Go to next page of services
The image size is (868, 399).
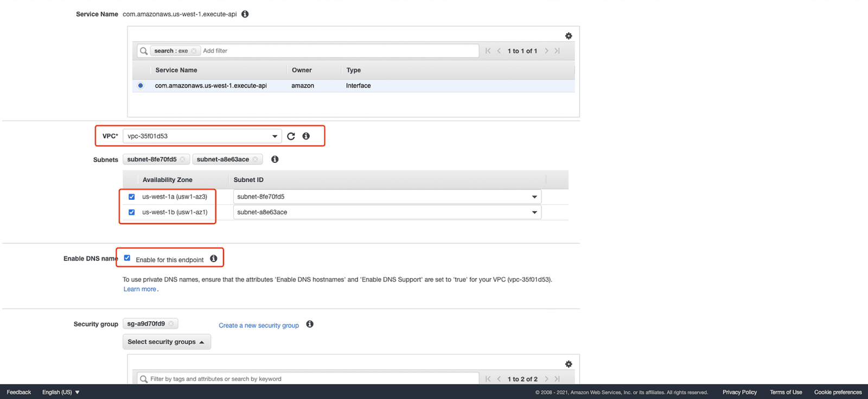(546, 51)
